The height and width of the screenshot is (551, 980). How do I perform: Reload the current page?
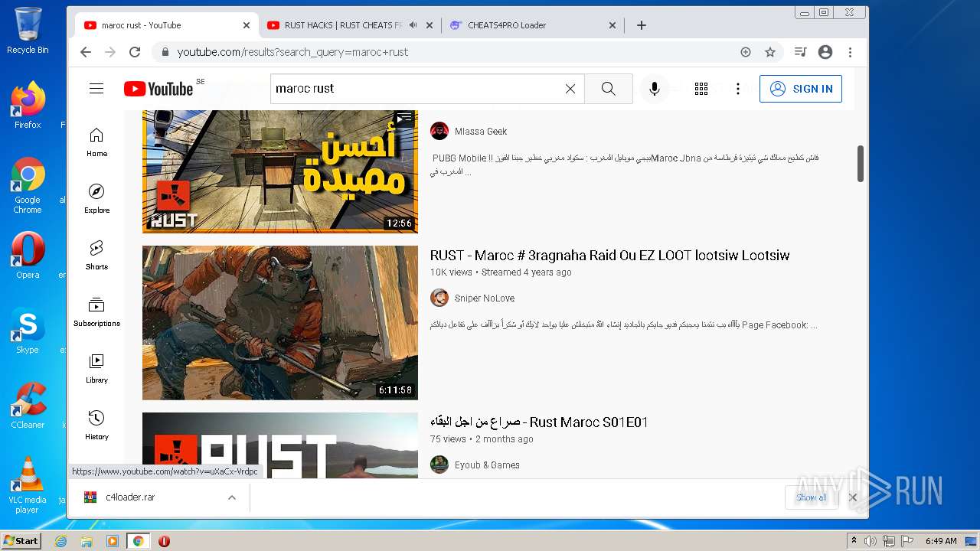(x=135, y=52)
